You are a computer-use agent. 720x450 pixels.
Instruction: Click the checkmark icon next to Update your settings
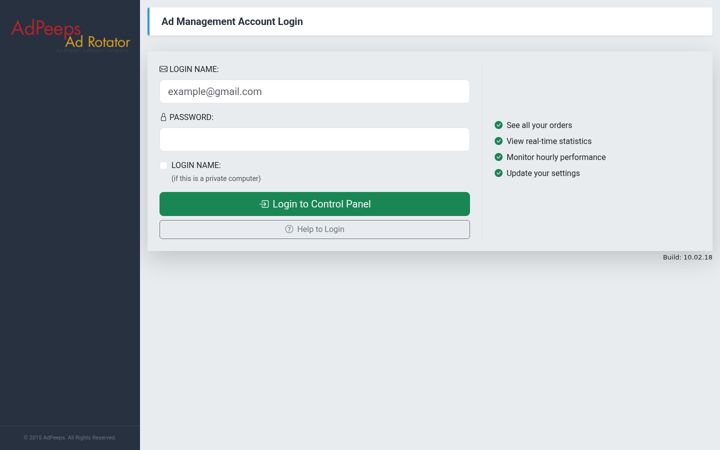(x=498, y=173)
